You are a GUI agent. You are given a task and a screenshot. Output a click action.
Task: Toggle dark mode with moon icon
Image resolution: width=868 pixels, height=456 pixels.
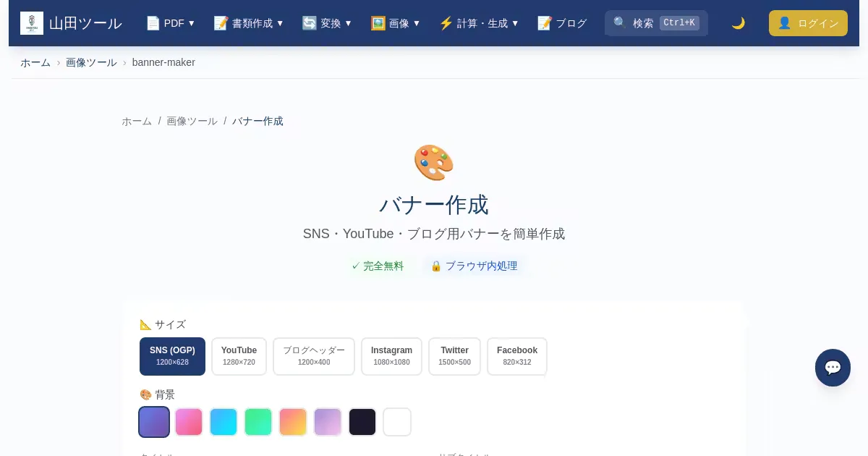coord(738,23)
